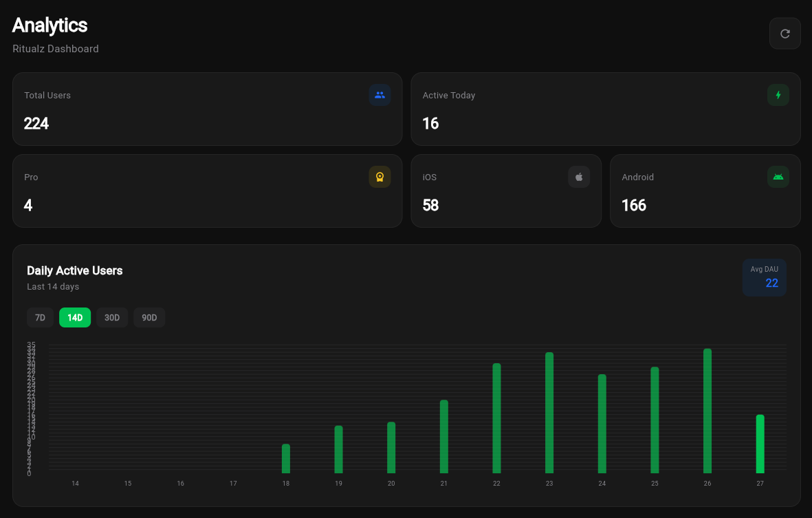Screen dimensions: 812x518
Task: Select the Total Users count 224
Action: click(x=36, y=124)
